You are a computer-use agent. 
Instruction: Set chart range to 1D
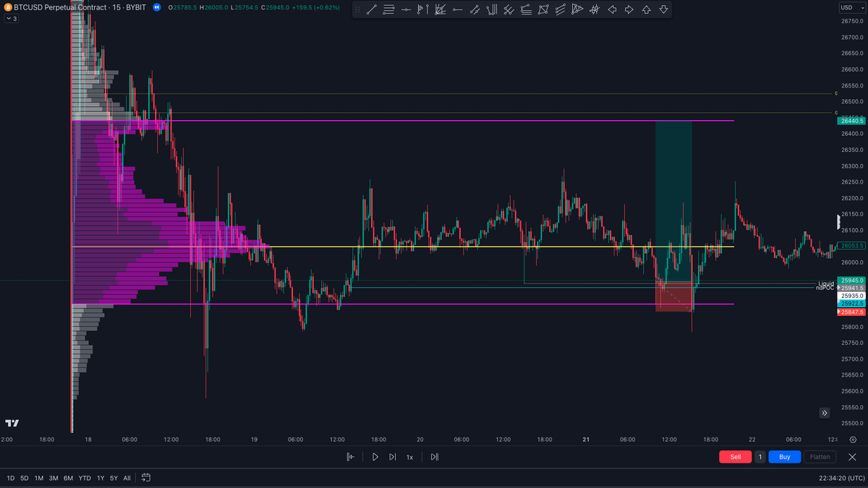coord(11,478)
